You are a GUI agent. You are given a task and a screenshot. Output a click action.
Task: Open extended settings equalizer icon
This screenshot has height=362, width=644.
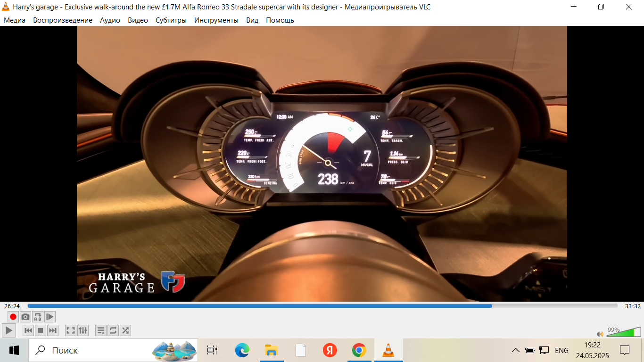click(83, 330)
